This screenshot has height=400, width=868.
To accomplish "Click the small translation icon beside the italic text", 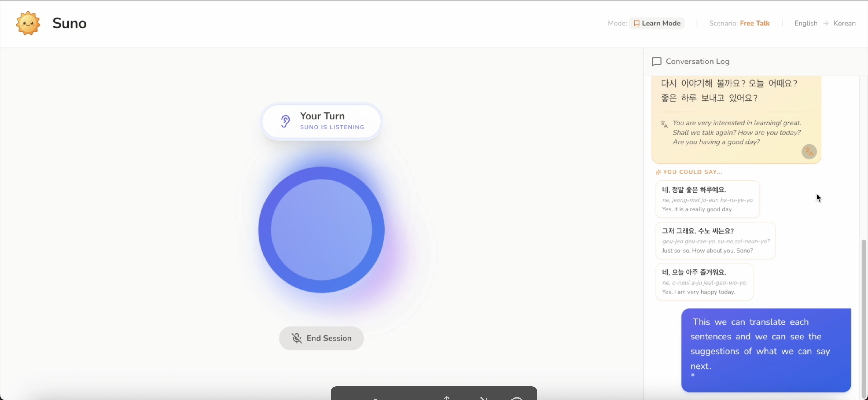I will point(664,124).
